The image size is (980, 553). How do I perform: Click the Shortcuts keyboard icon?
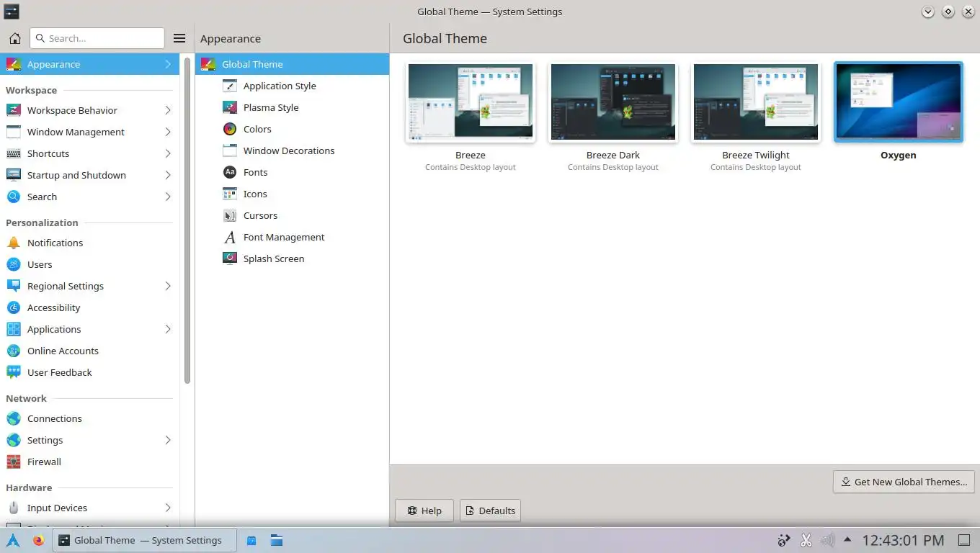click(x=13, y=153)
